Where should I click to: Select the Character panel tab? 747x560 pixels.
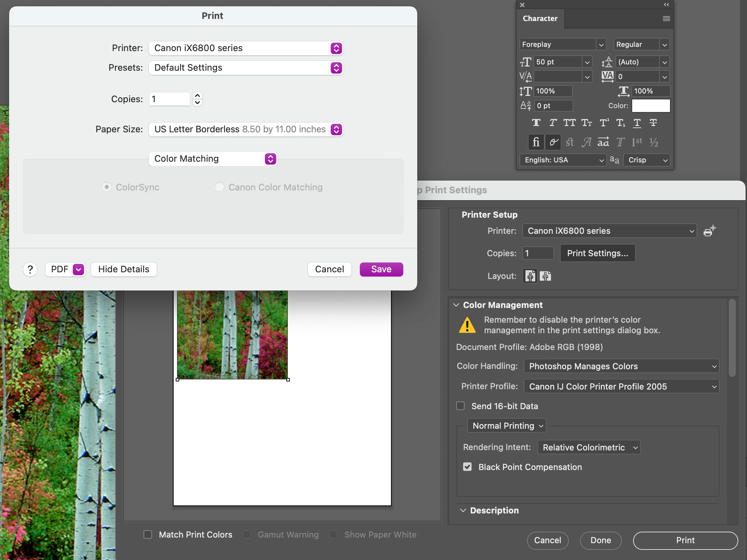[540, 19]
